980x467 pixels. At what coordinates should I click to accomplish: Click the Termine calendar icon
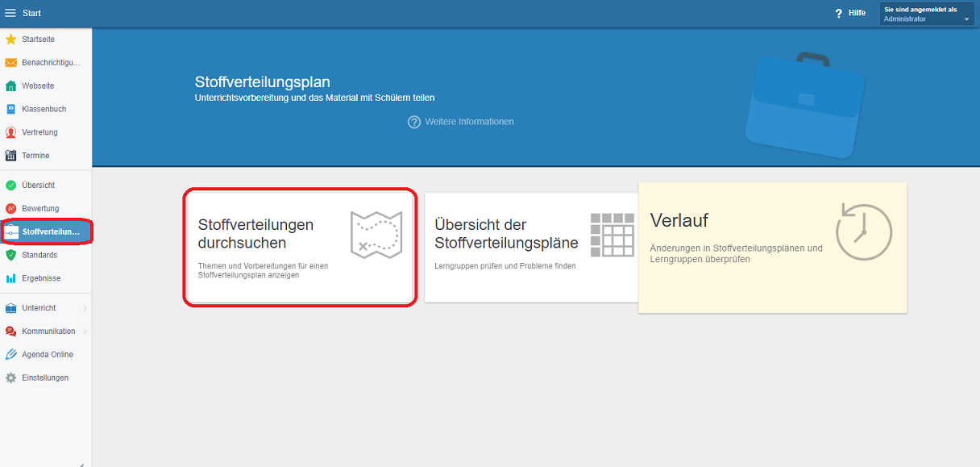click(x=10, y=156)
